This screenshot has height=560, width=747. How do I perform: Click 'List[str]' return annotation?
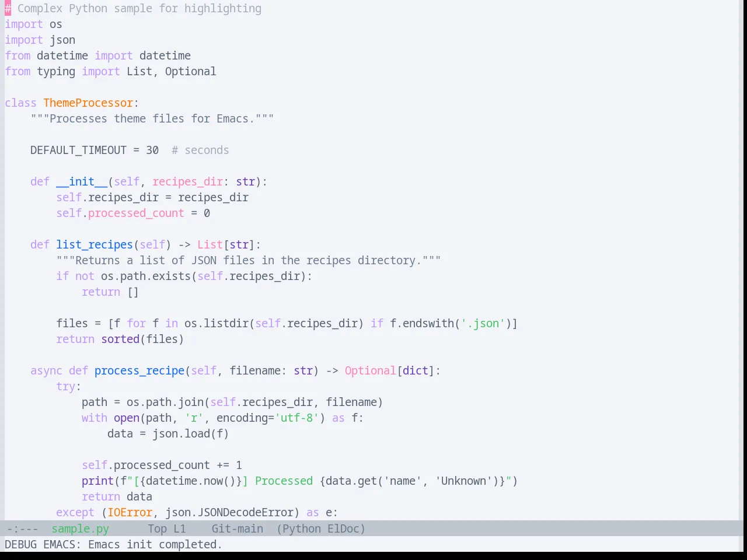pyautogui.click(x=226, y=244)
